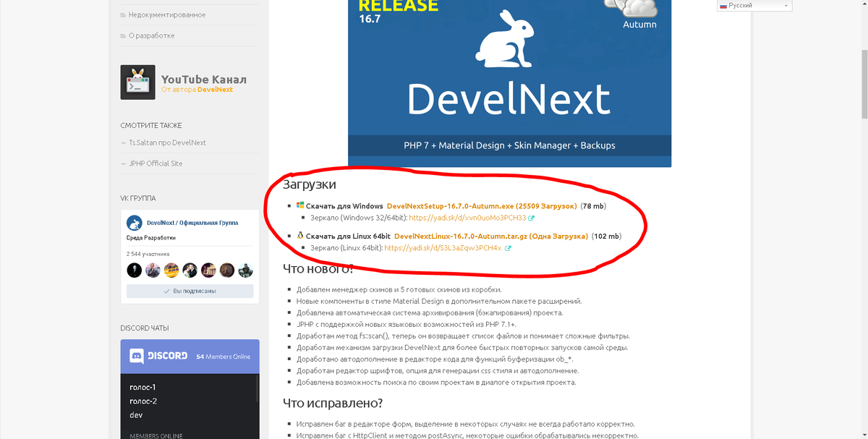Click the Discord logo in chat widget
This screenshot has height=439, width=868.
tap(158, 357)
